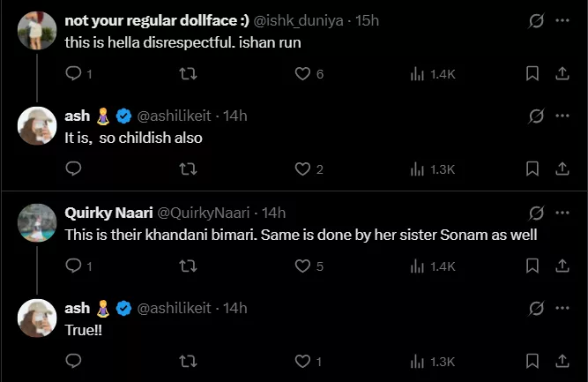Bookmark the 'khandani bimari' tweet
This screenshot has width=588, height=382.
tap(532, 266)
